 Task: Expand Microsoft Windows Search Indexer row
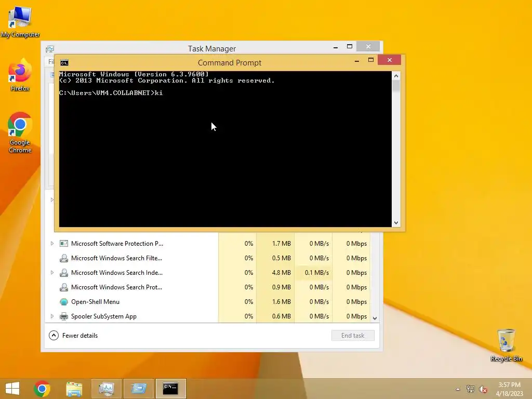point(52,273)
